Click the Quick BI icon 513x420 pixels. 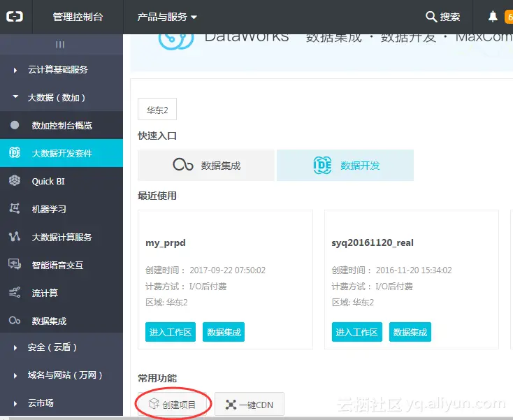pyautogui.click(x=15, y=180)
